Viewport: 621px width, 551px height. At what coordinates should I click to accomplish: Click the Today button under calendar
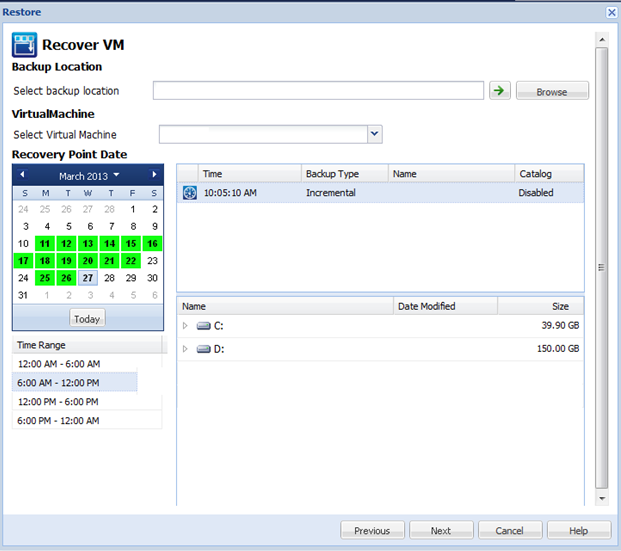[87, 318]
